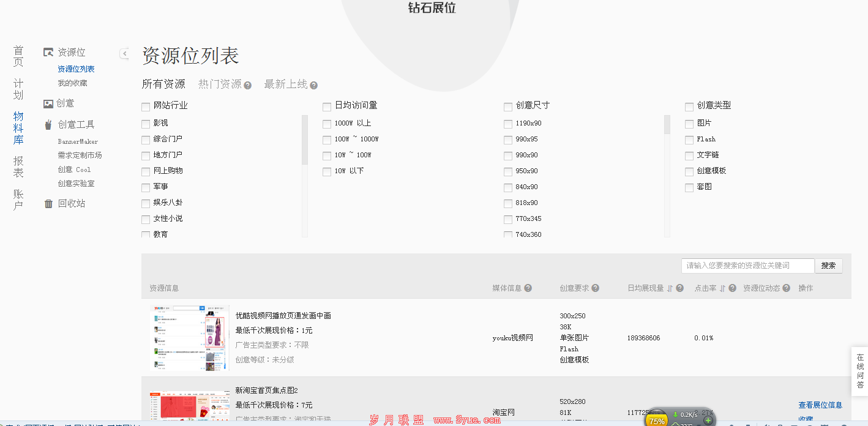Open 创意 Cool link
The image size is (868, 426).
74,170
